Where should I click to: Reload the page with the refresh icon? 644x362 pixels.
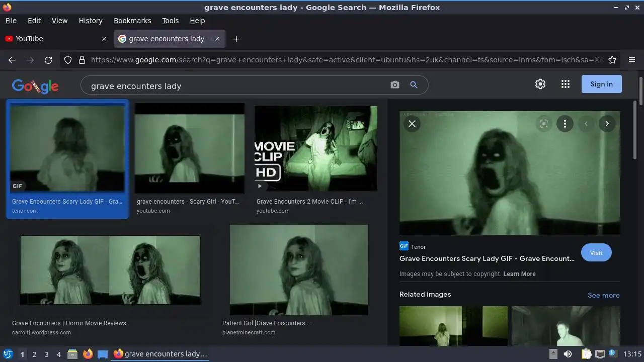tap(48, 60)
